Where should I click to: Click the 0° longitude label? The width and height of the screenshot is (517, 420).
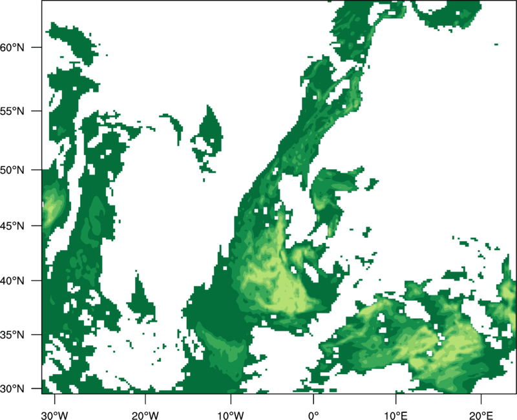point(313,415)
